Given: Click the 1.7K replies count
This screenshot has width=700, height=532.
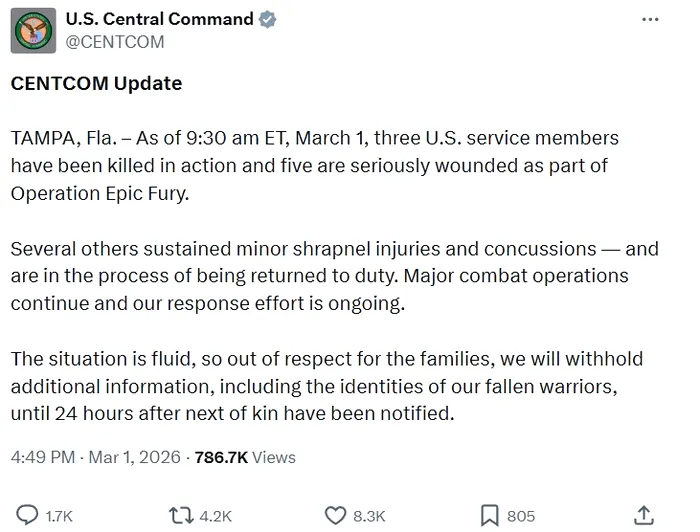Looking at the screenshot, I should coord(59,516).
